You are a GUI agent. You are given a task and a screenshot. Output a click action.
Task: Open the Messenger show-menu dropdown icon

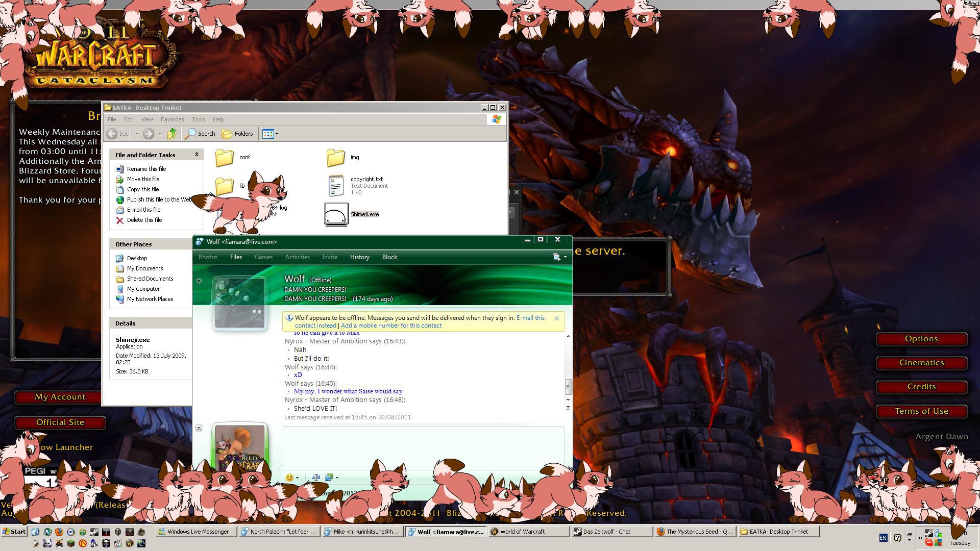(560, 257)
